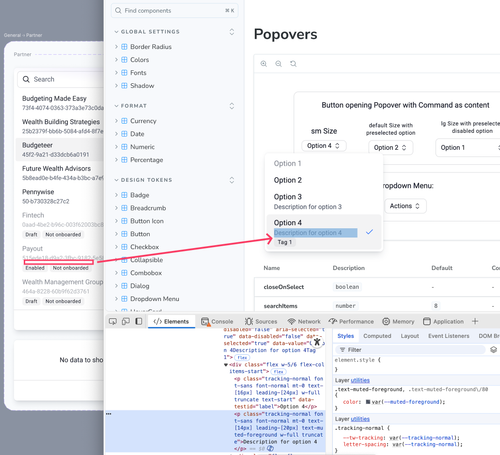The image size is (500, 455).
Task: Switch to the Memory tab
Action: point(398,321)
